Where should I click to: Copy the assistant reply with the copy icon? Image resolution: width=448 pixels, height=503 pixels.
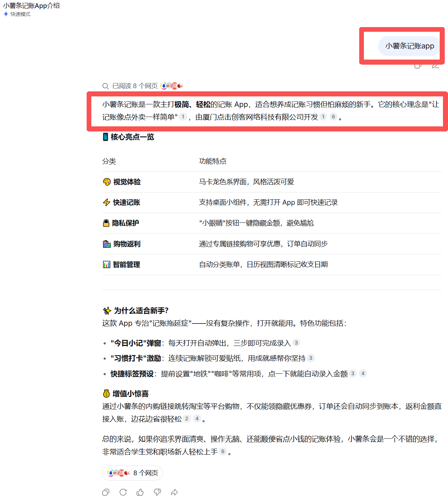pos(106,492)
